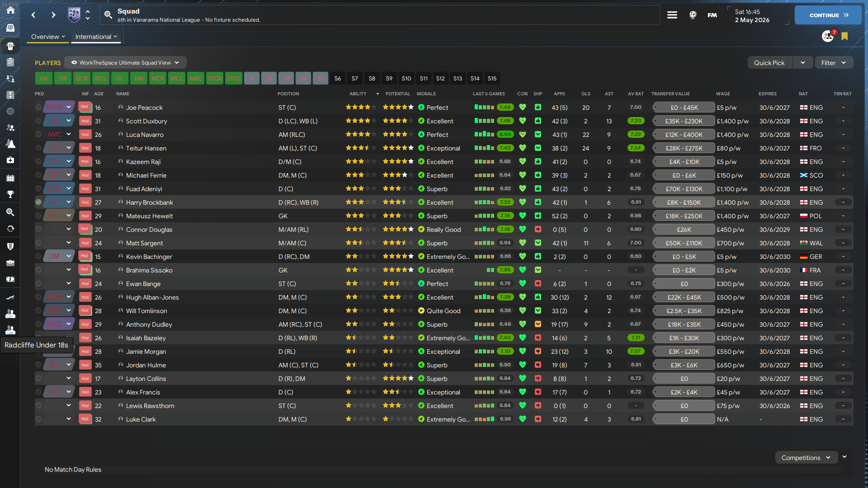Open the International tab menu
This screenshot has height=488, width=868.
[x=96, y=37]
